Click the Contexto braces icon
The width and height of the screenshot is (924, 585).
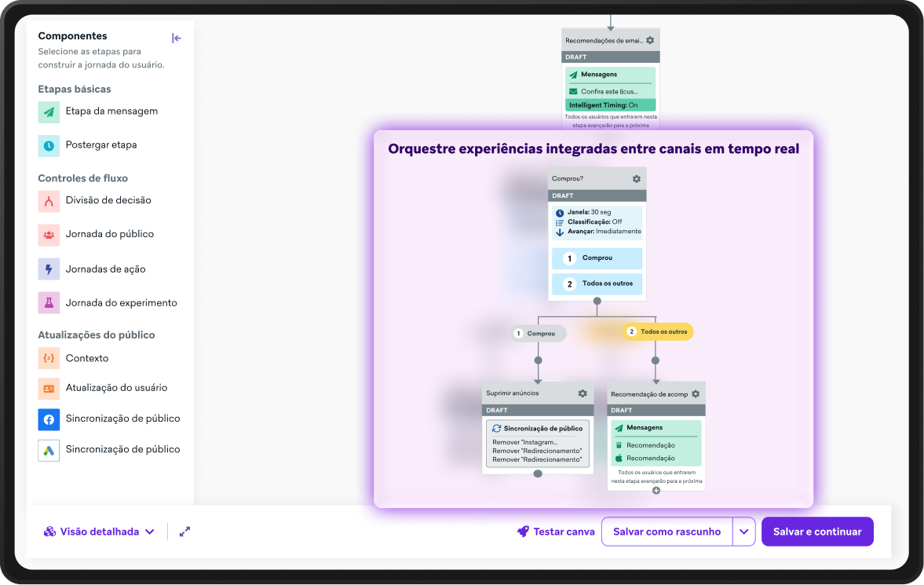point(49,358)
